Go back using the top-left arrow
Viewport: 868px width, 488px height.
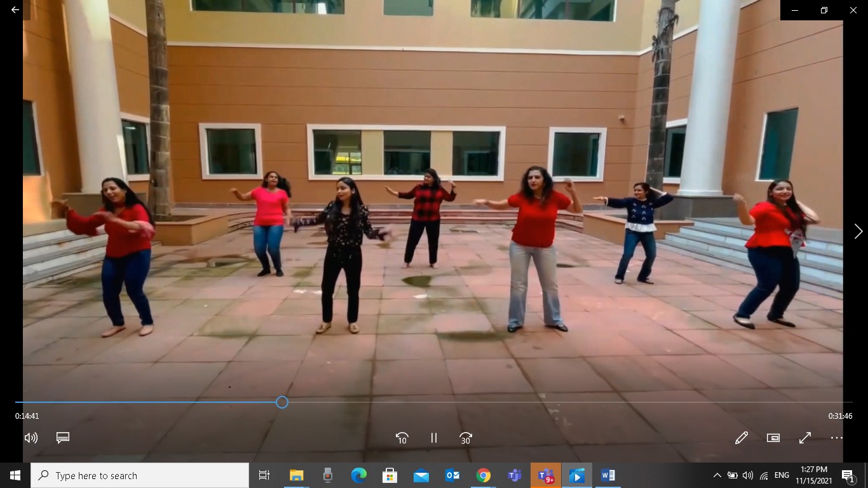coord(15,10)
